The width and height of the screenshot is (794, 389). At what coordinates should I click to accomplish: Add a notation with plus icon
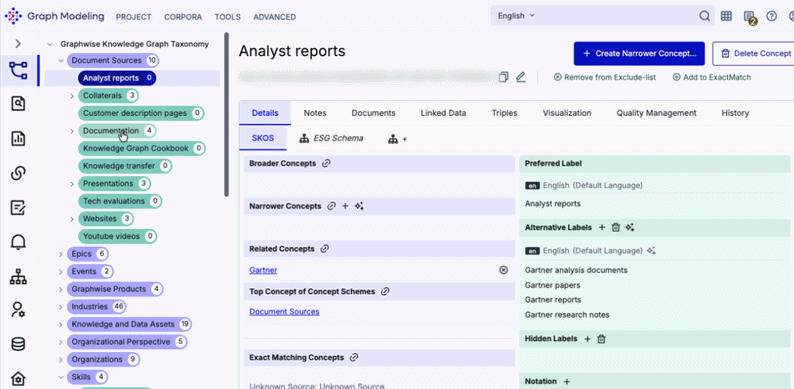(x=567, y=381)
